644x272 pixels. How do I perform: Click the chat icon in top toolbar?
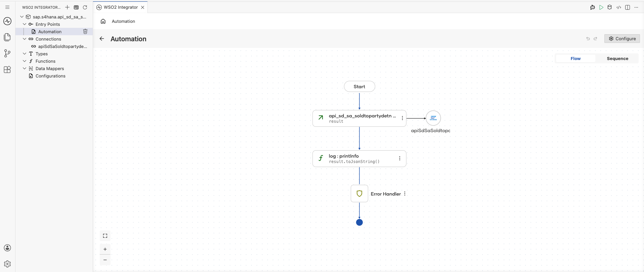pyautogui.click(x=593, y=7)
